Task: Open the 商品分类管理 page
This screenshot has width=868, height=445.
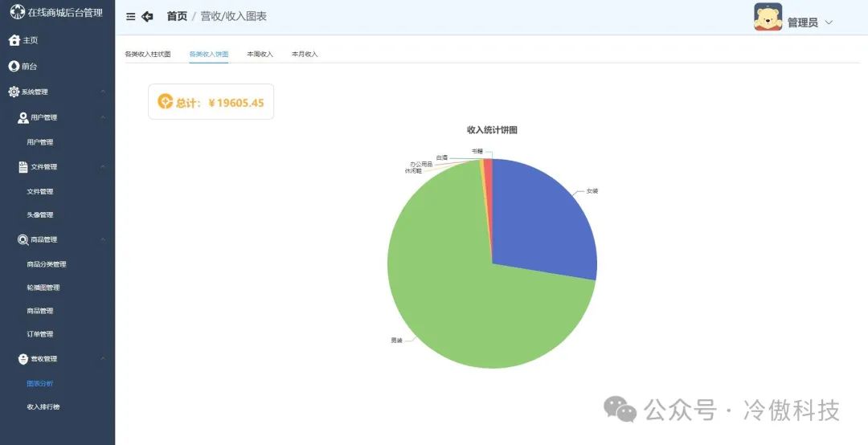Action: point(47,264)
